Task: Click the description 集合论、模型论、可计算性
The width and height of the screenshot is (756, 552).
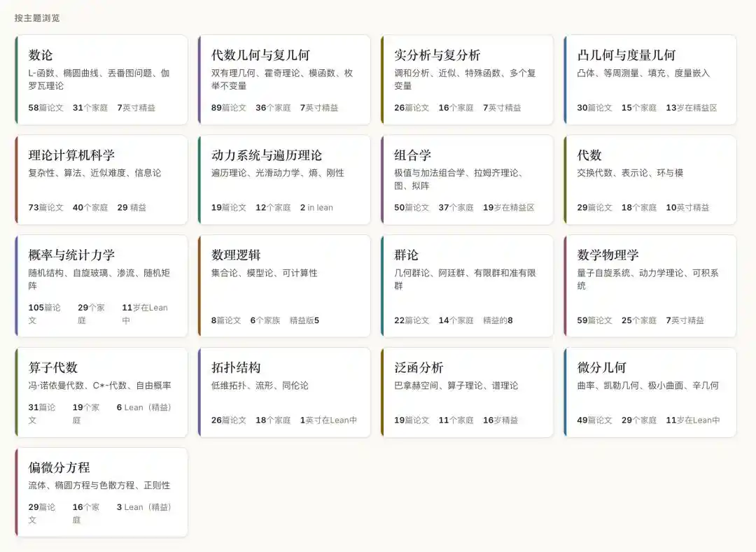Action: 264,273
